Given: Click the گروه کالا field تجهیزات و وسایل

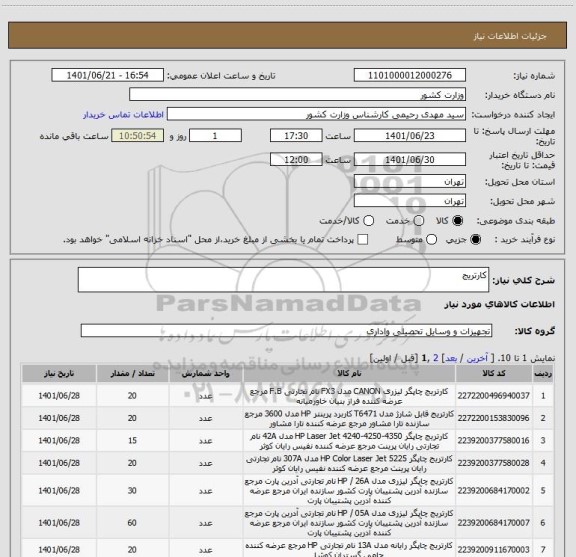Looking at the screenshot, I should [x=286, y=331].
